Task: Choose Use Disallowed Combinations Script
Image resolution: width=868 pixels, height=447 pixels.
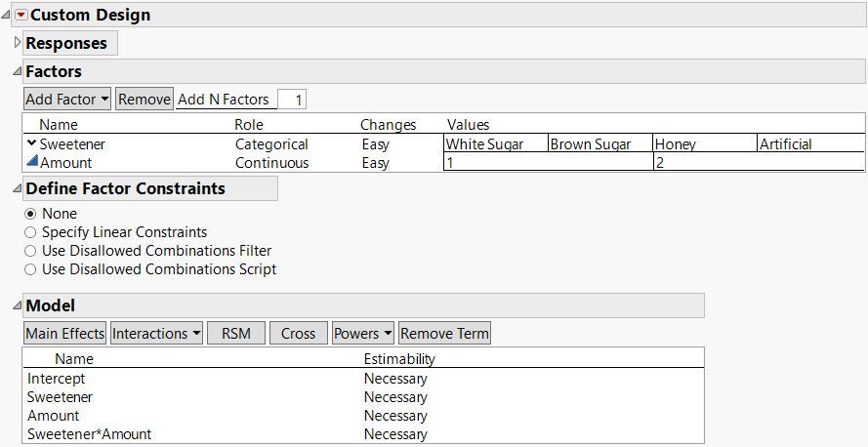Action: click(x=31, y=269)
